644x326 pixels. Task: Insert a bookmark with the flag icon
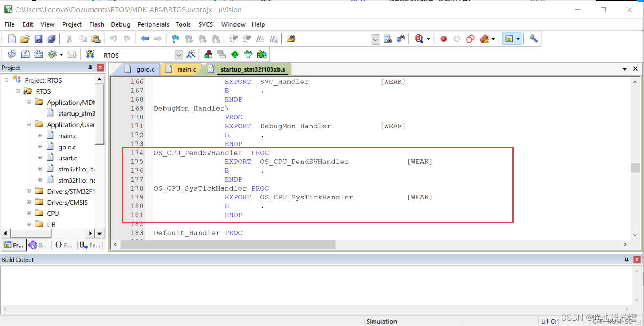point(176,39)
